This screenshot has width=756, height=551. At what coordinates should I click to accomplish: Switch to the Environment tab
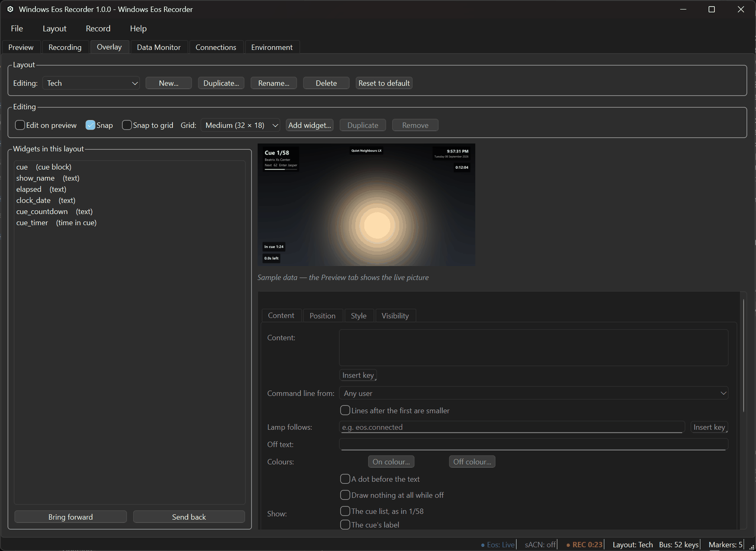(x=272, y=47)
